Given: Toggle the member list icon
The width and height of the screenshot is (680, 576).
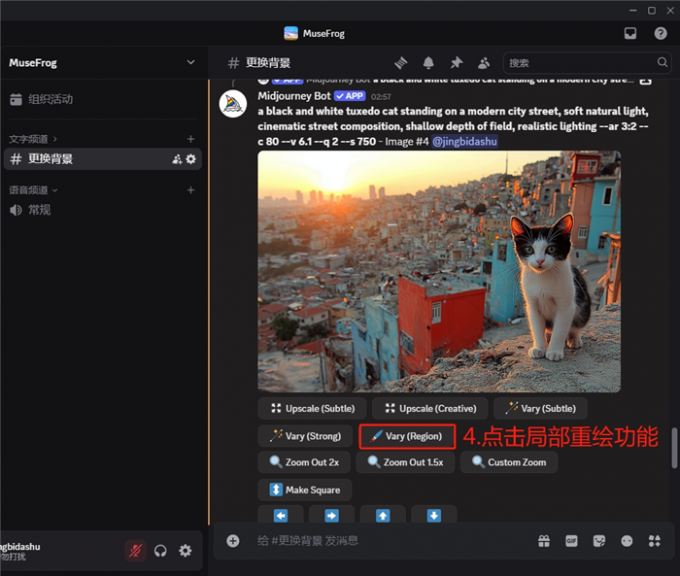Looking at the screenshot, I should coord(484,63).
